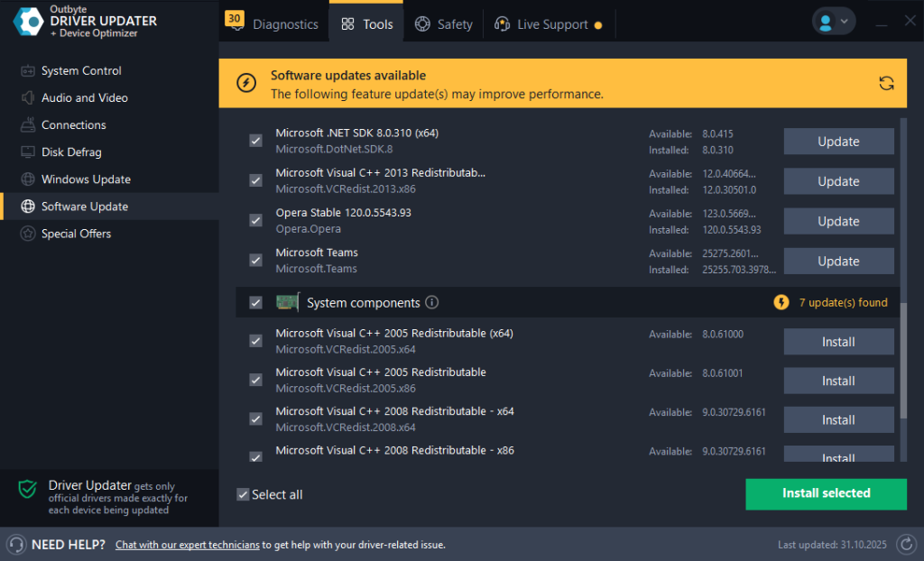This screenshot has height=561, width=924.
Task: Open the Special Offers section
Action: point(26,233)
